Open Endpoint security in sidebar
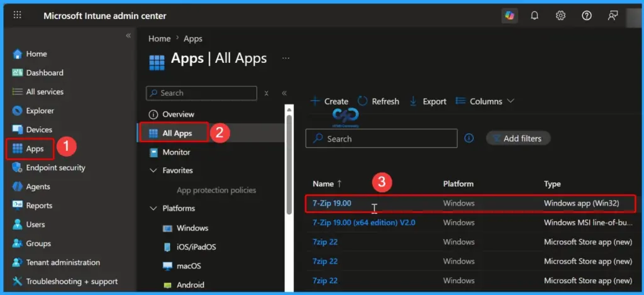Screen dimensions: 644x295 click(x=48, y=168)
